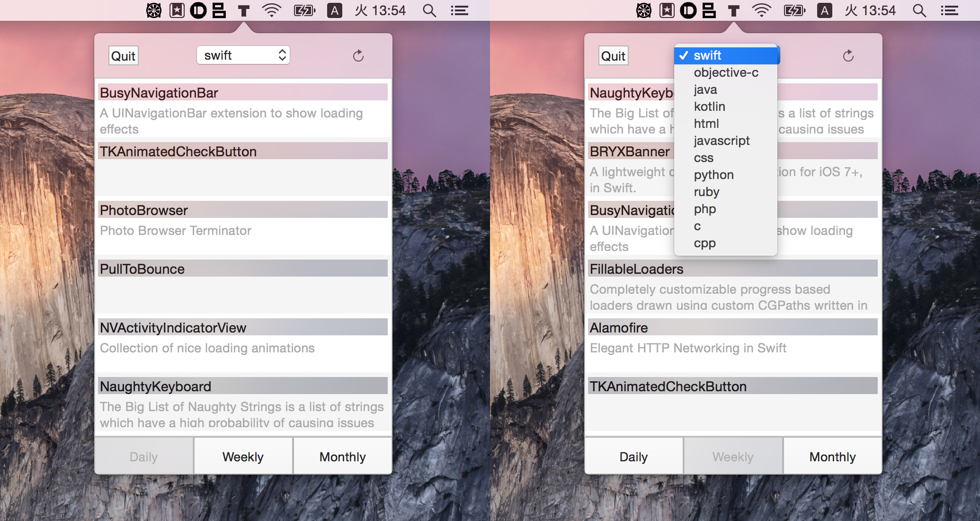Pick kotlin in the open dropdown
This screenshot has height=521, width=980.
pyautogui.click(x=709, y=107)
